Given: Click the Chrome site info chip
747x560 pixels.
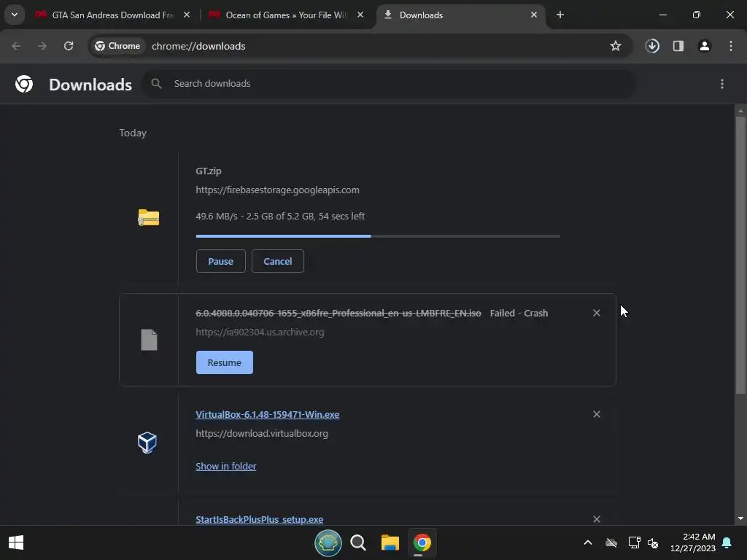Looking at the screenshot, I should pos(117,46).
